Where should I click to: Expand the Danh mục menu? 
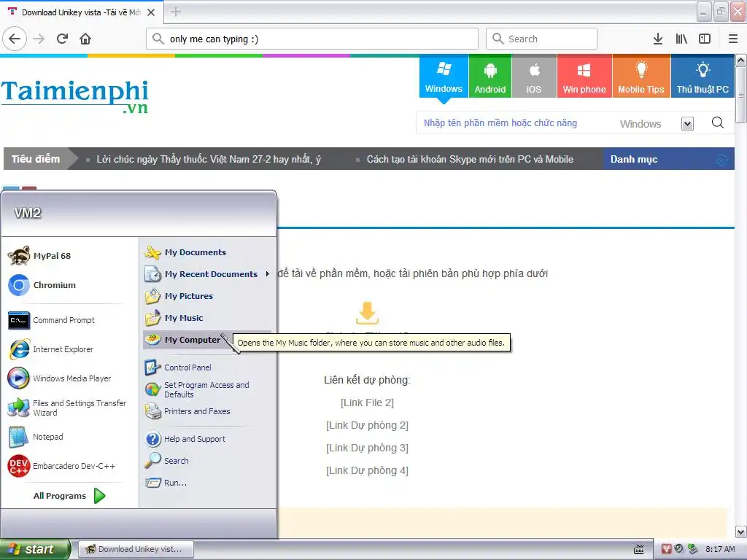(x=668, y=159)
